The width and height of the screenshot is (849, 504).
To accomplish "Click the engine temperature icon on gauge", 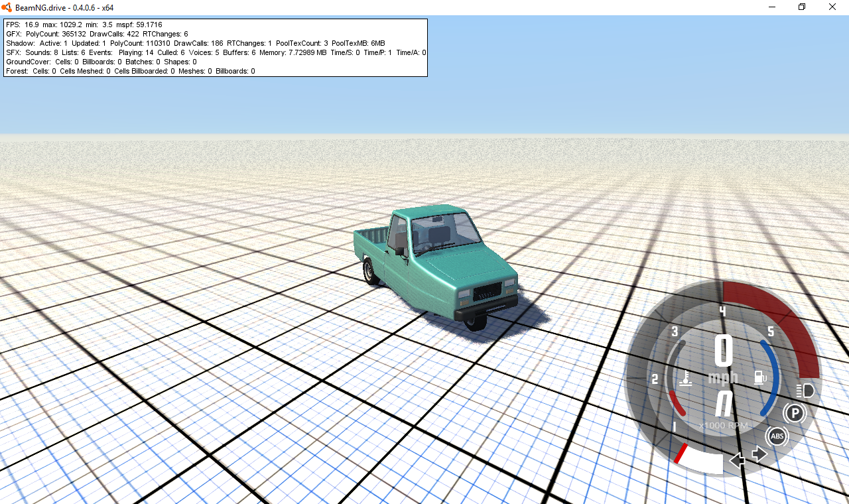I will click(685, 379).
